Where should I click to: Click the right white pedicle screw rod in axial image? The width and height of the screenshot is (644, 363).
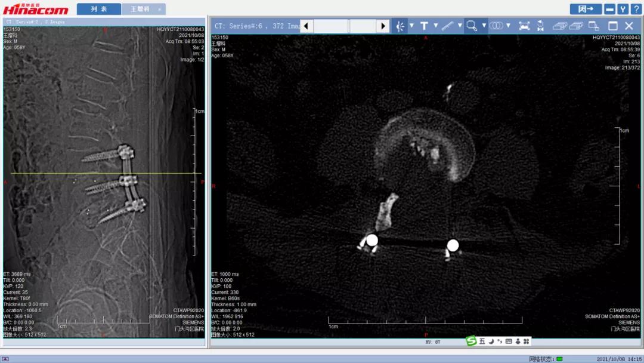pyautogui.click(x=453, y=245)
